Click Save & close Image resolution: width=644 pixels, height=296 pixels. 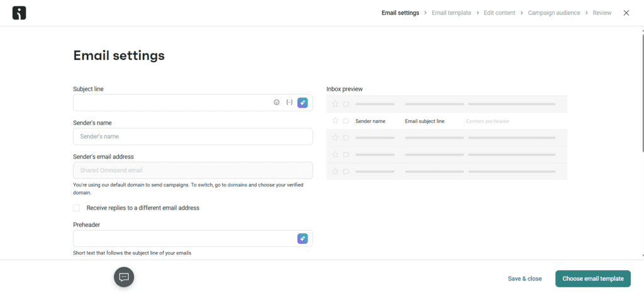pos(525,278)
